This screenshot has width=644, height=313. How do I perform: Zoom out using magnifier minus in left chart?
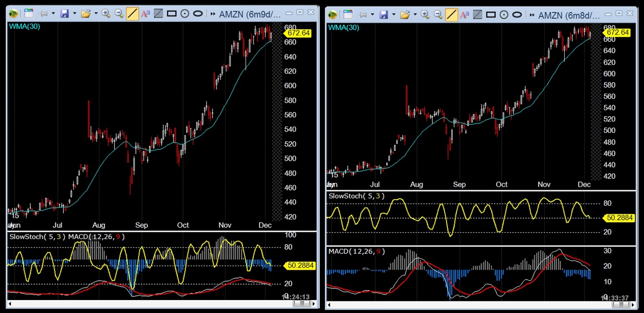(119, 14)
